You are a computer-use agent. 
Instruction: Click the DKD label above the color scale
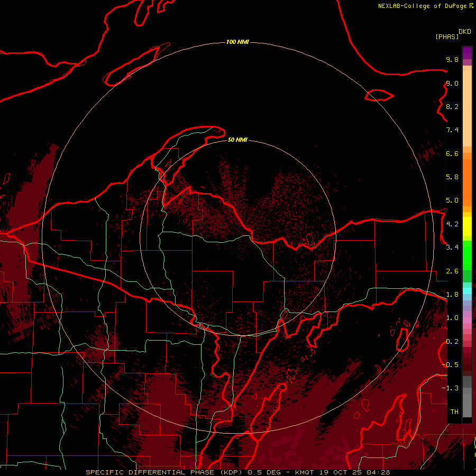465,32
